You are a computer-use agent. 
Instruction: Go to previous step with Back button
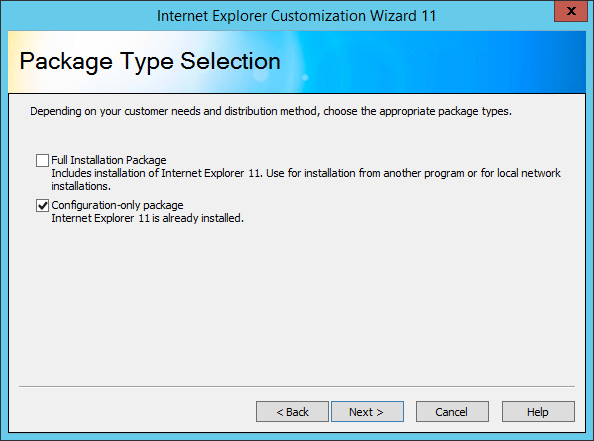pyautogui.click(x=292, y=411)
